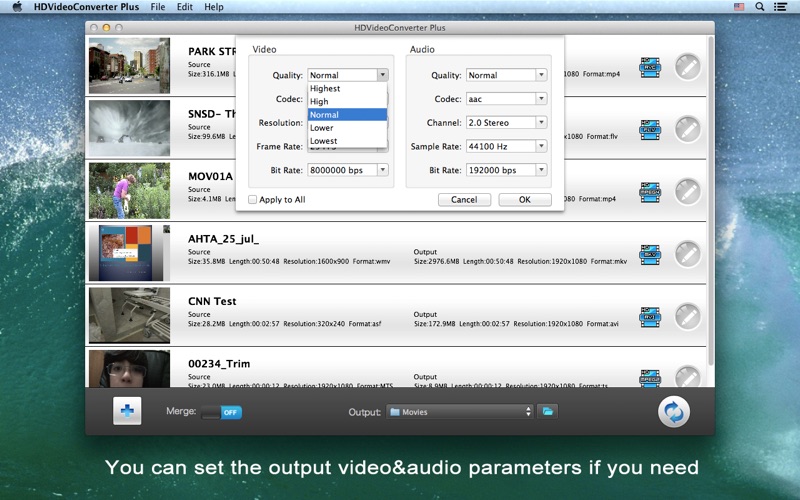800x500 pixels.
Task: Click the edit pencil icon in 00234_Trim row
Action: (687, 377)
